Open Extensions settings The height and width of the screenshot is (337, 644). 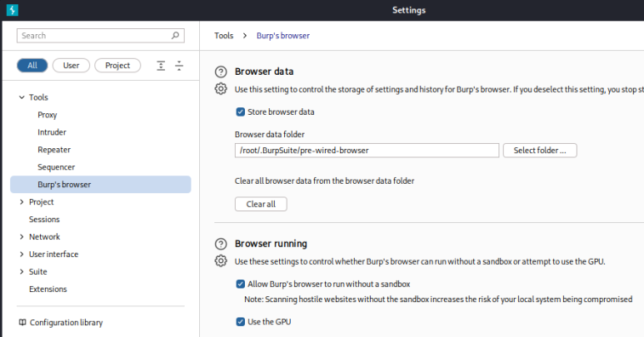tap(48, 289)
